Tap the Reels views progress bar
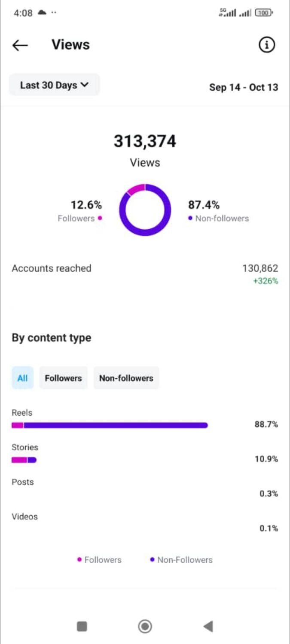Viewport: 290px width, 644px height. point(110,425)
